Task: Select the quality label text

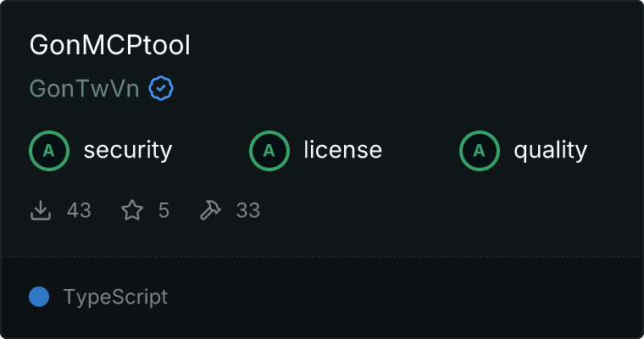Action: (551, 150)
